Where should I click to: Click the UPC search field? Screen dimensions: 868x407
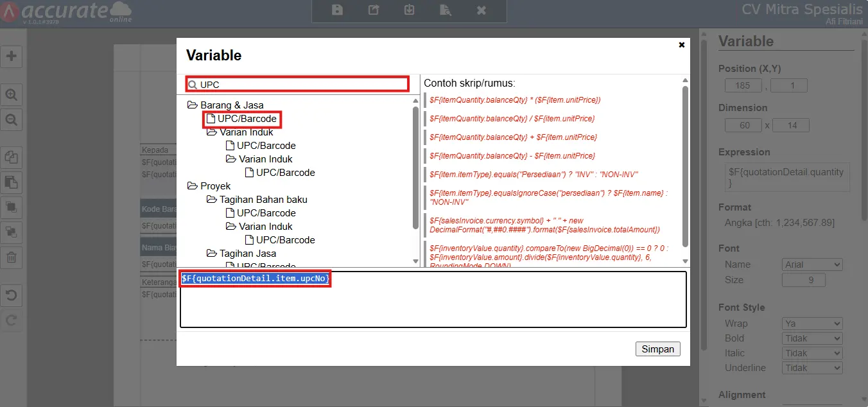(297, 84)
